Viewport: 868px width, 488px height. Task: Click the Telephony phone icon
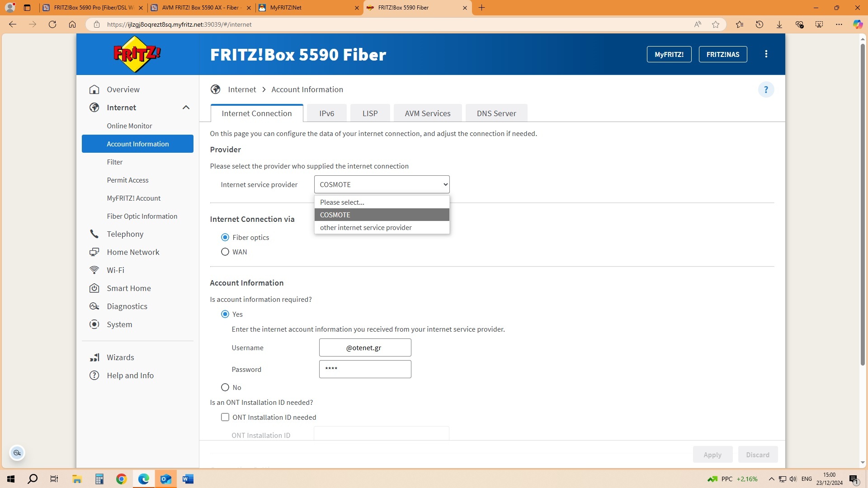[94, 234]
